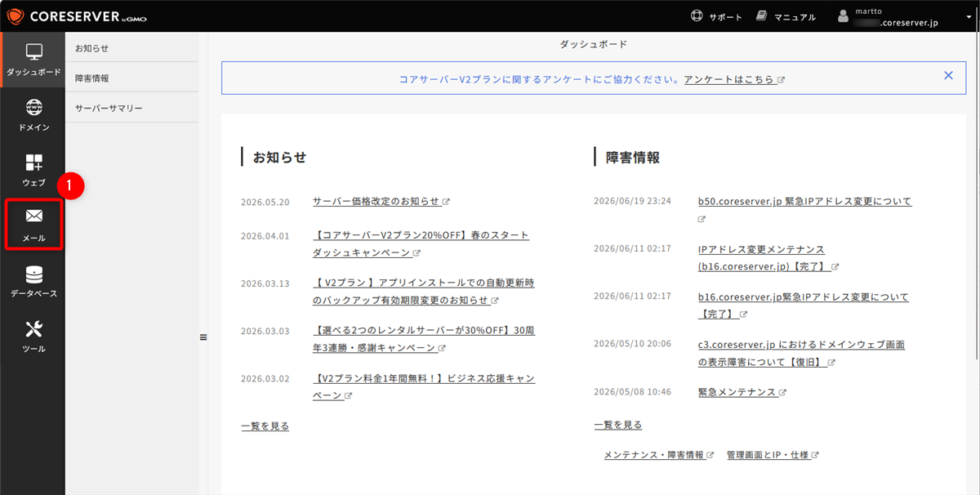Click the 2026/05/08 10:46 incident timestamp
This screenshot has height=495, width=980.
(x=632, y=392)
